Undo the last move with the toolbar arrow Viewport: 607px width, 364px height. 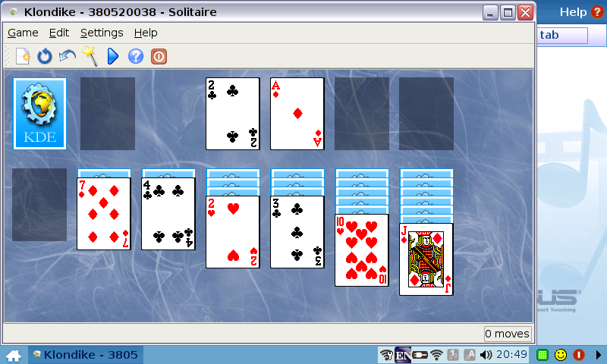point(68,56)
